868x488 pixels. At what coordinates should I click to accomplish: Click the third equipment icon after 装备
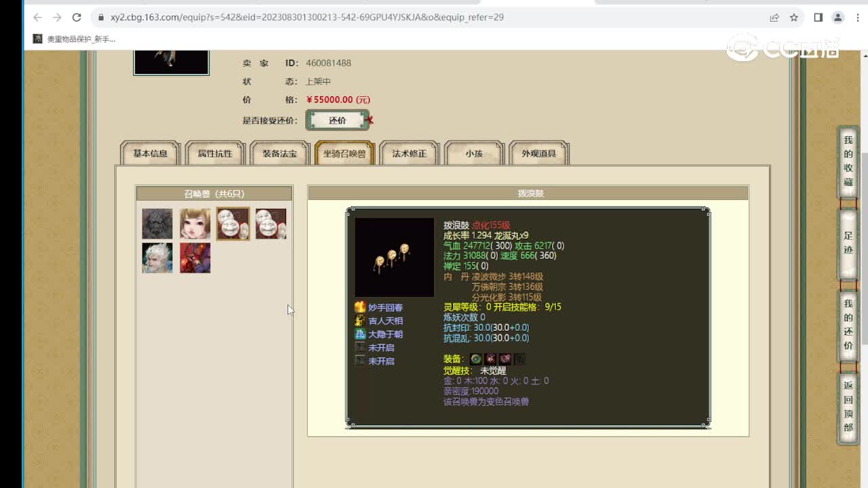tap(505, 359)
